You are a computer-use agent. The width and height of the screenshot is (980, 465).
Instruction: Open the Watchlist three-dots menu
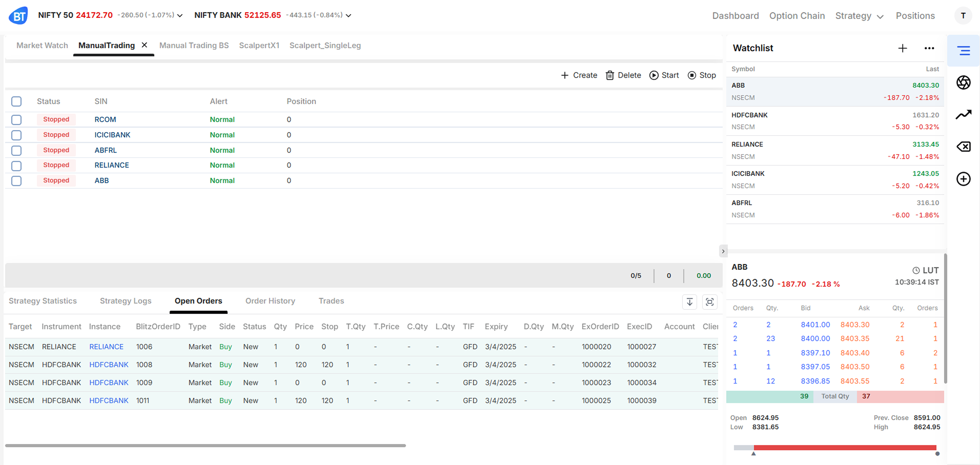(x=929, y=48)
